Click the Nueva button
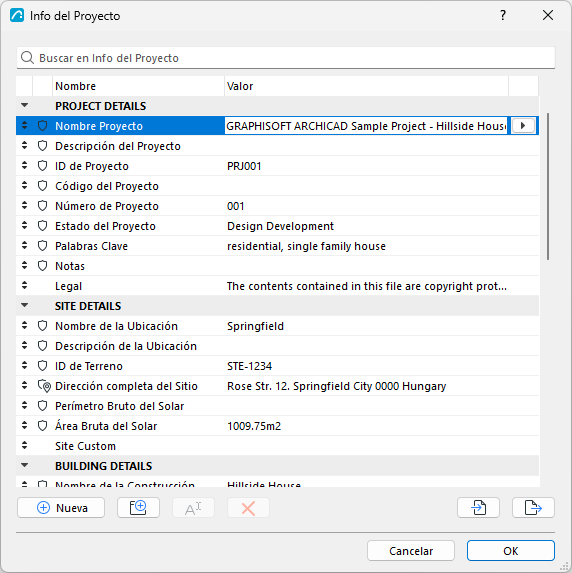 pyautogui.click(x=61, y=507)
